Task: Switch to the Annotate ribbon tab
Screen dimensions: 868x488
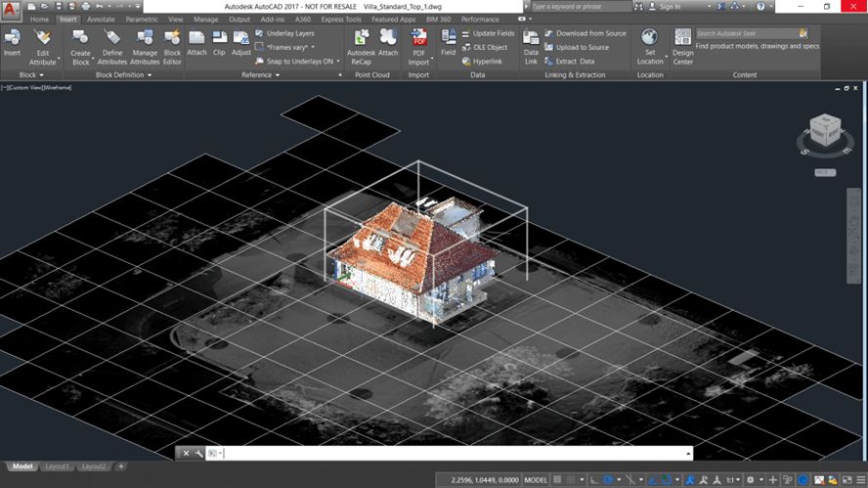Action: [x=101, y=19]
